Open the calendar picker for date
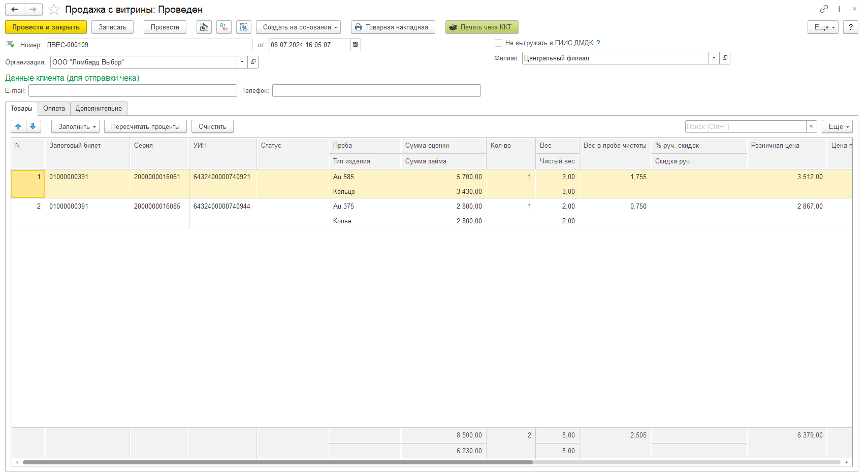Viewport: 868px width, 473px height. (x=356, y=45)
